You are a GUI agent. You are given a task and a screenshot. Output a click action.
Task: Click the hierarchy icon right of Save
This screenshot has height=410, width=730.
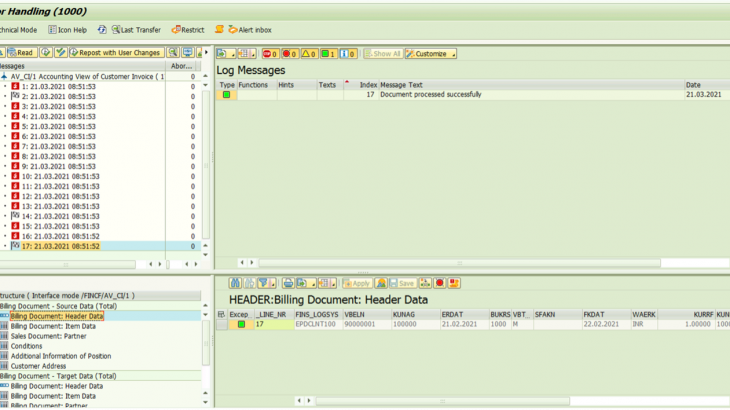tap(425, 283)
